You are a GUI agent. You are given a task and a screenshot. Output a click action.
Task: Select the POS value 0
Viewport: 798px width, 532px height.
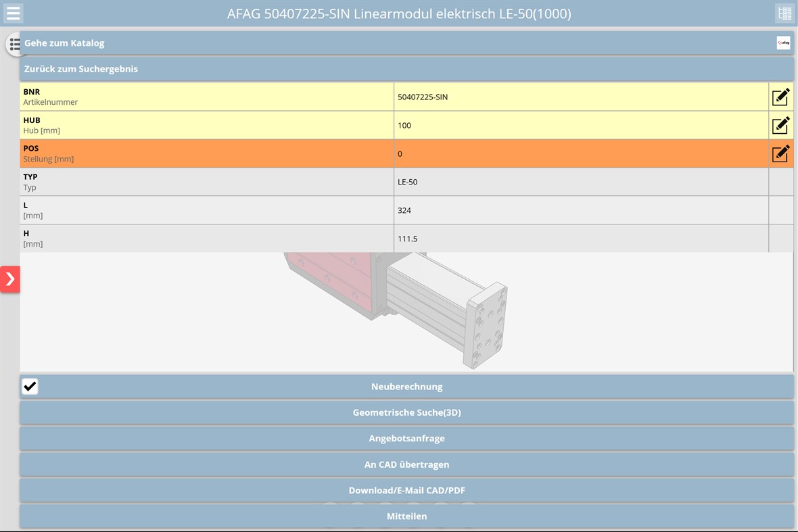[x=400, y=154]
